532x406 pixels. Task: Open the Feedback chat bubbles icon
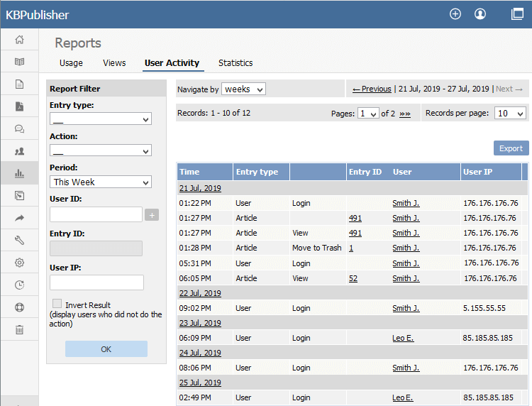click(19, 128)
